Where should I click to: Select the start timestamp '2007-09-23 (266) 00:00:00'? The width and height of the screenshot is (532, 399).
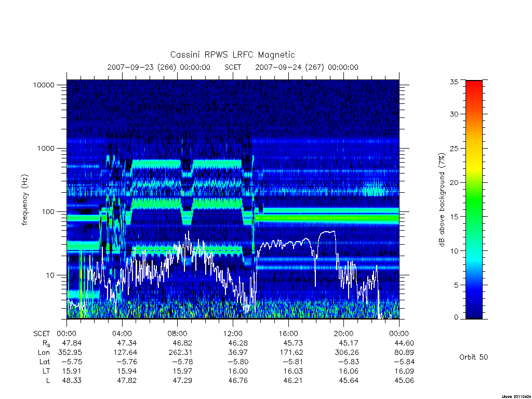point(159,67)
